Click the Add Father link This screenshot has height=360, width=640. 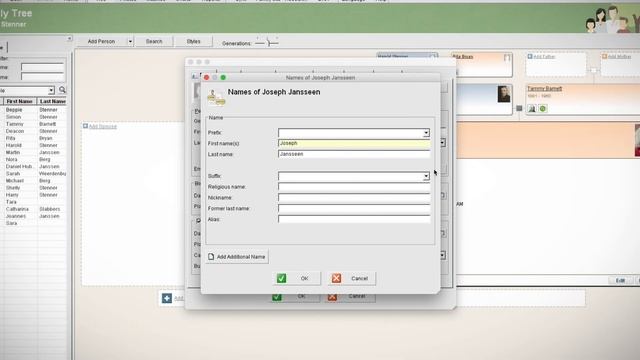tap(544, 57)
